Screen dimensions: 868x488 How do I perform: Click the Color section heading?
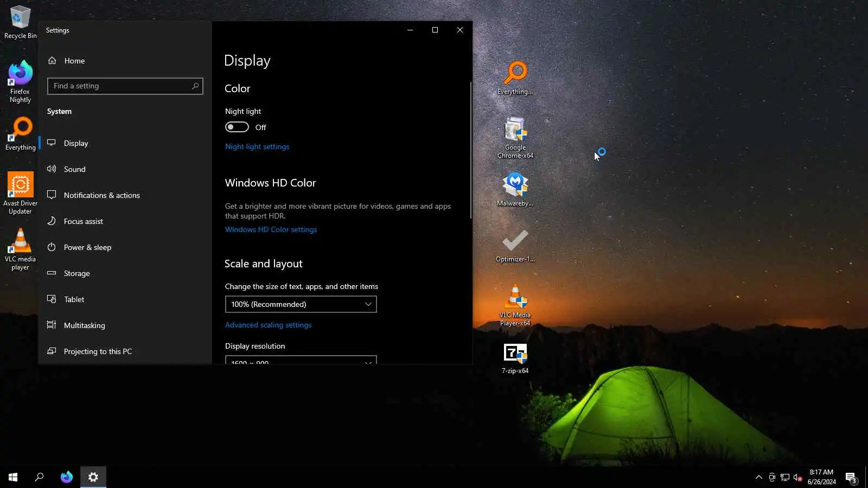[x=238, y=88]
